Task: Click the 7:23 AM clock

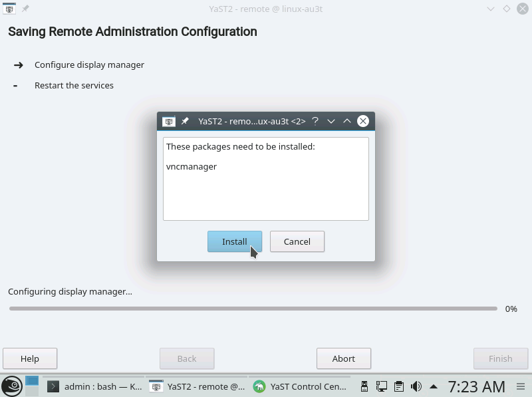Action: pyautogui.click(x=476, y=386)
